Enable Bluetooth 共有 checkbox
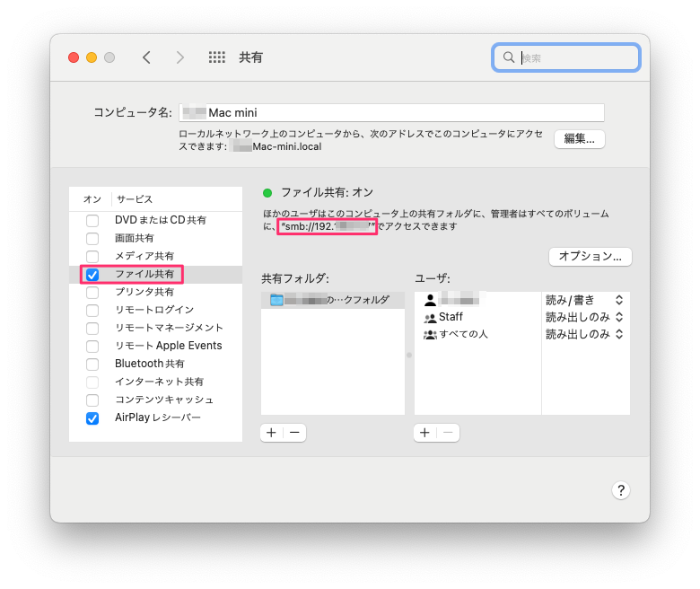700x589 pixels. click(x=92, y=365)
